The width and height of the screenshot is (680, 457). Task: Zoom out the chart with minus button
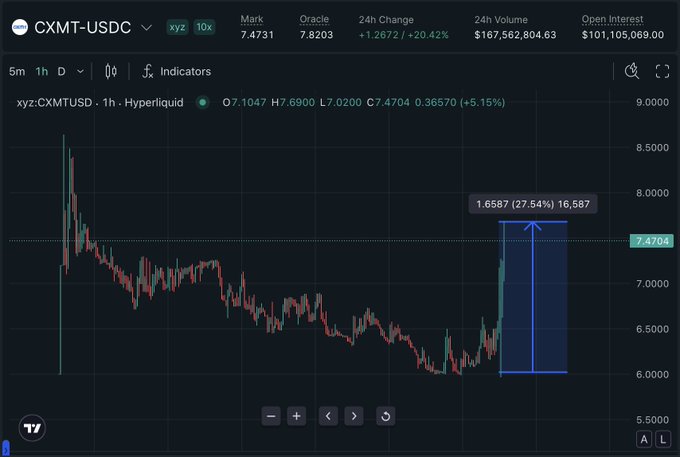pos(271,416)
